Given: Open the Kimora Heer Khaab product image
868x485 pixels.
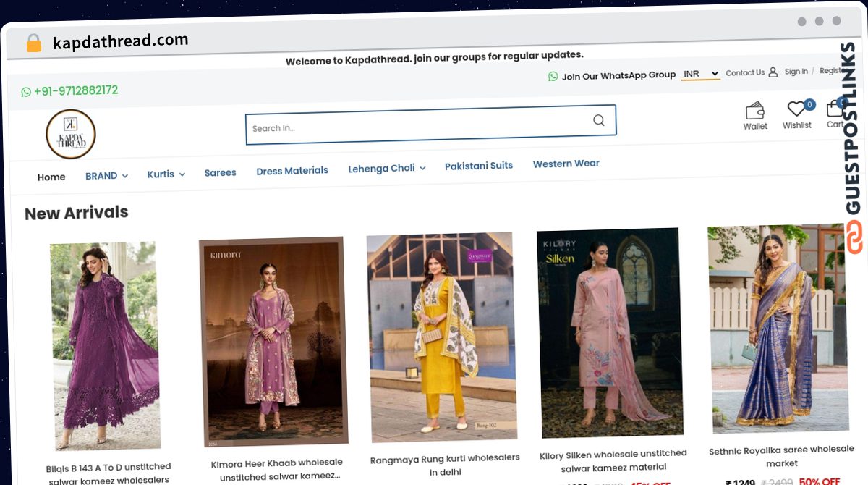Looking at the screenshot, I should tap(273, 342).
